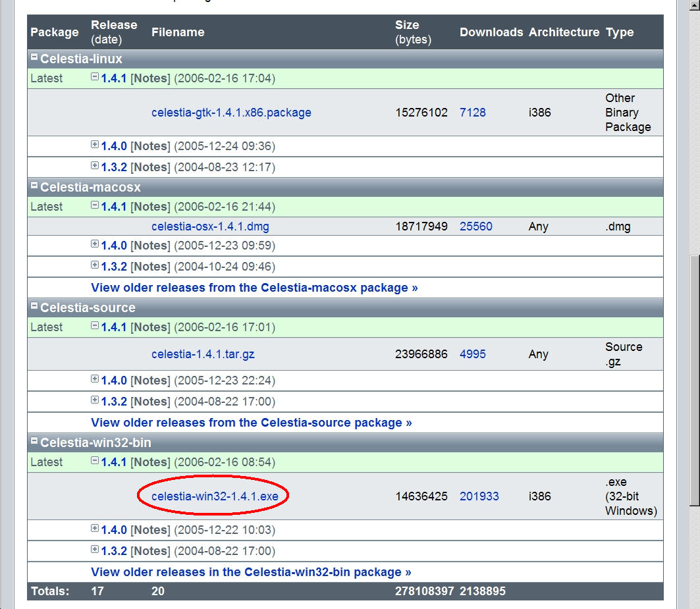Open the 1.4.1 version link dated 2006-02-16 17:01
The width and height of the screenshot is (700, 609).
click(x=114, y=327)
